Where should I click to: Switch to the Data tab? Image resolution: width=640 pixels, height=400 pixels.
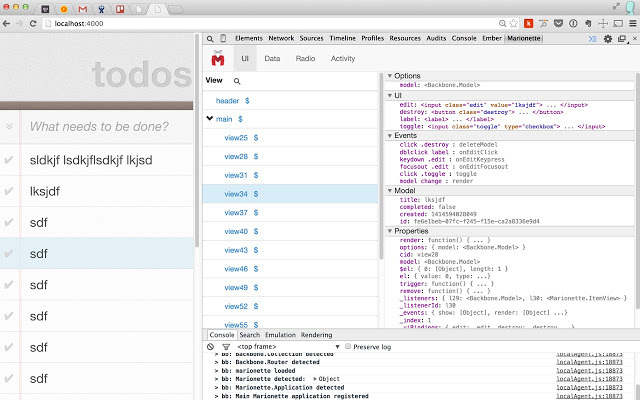(x=272, y=58)
